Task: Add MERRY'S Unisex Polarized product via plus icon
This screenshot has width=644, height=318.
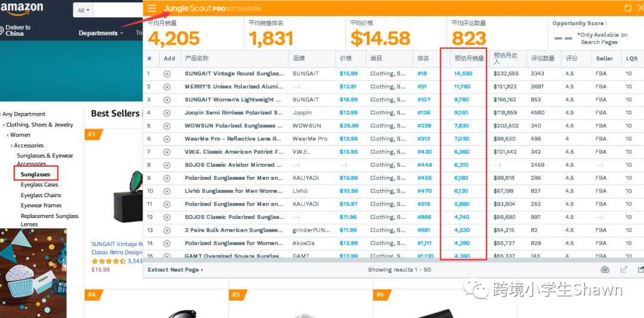Action: (167, 87)
